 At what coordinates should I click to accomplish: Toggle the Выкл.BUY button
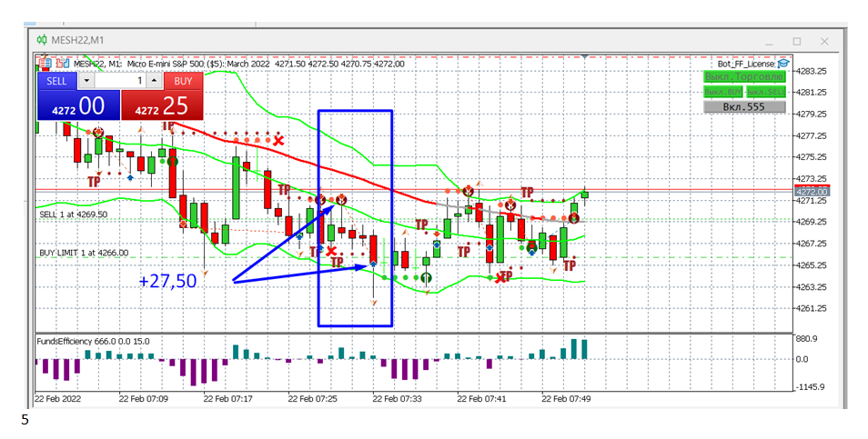(723, 92)
